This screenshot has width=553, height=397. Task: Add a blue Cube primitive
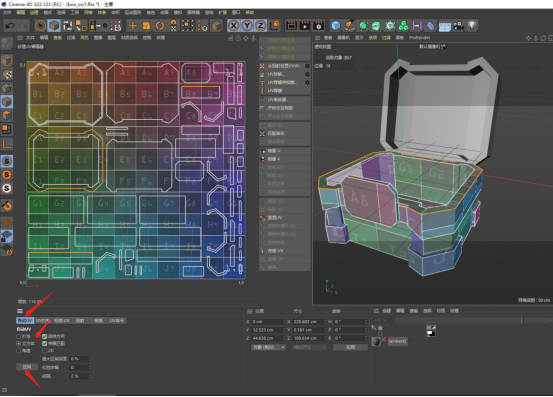click(336, 26)
